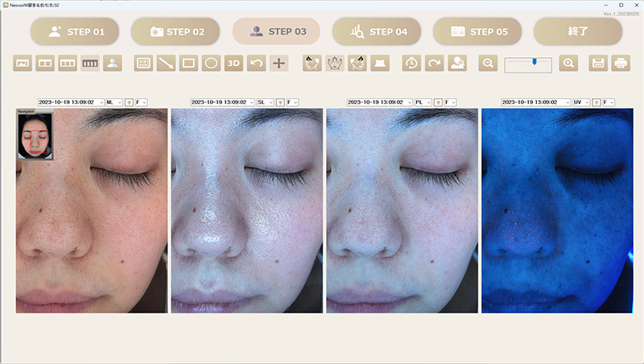Click the zoom in magnifier

coord(568,63)
